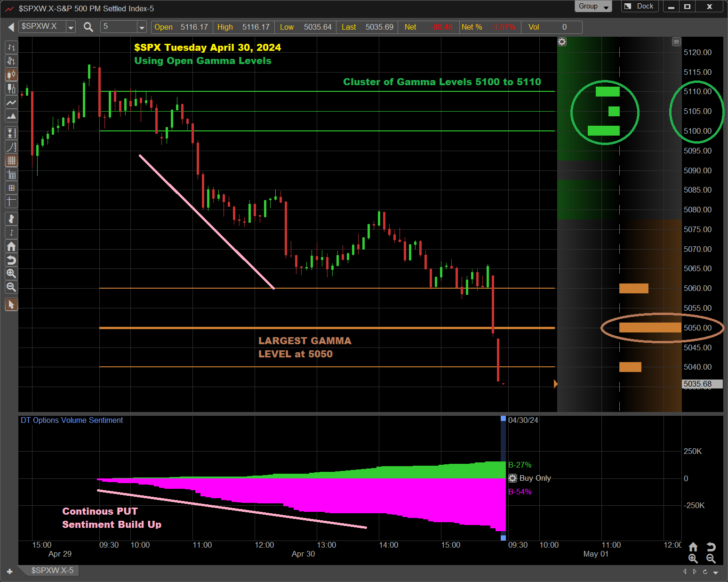Zoom out using left toolbar magnifier
The image size is (728, 582).
pyautogui.click(x=11, y=287)
